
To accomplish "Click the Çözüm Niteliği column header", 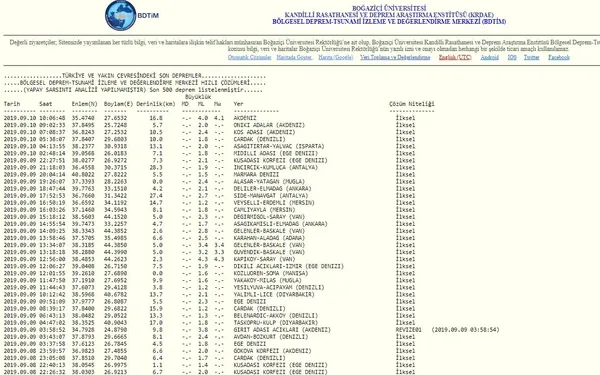I will tap(412, 104).
